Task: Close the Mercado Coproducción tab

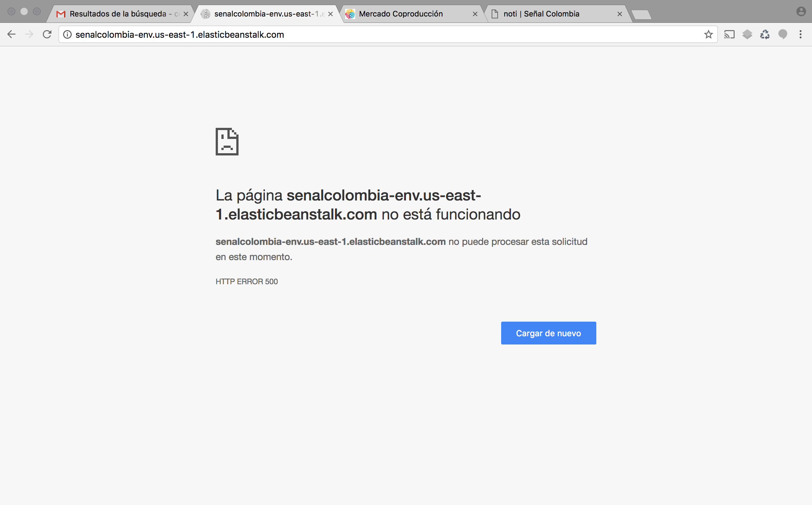Action: 475,14
